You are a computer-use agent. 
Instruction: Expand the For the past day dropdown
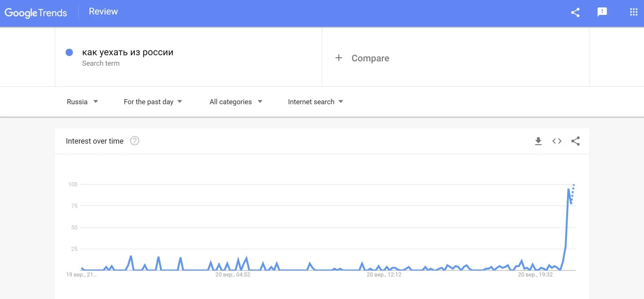[153, 102]
